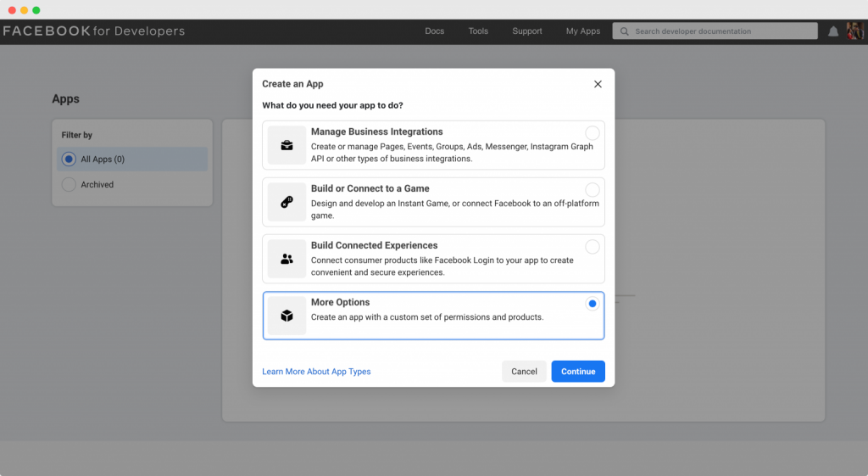Screen dimensions: 868x476
Task: Open notifications bell in header
Action: coord(833,31)
